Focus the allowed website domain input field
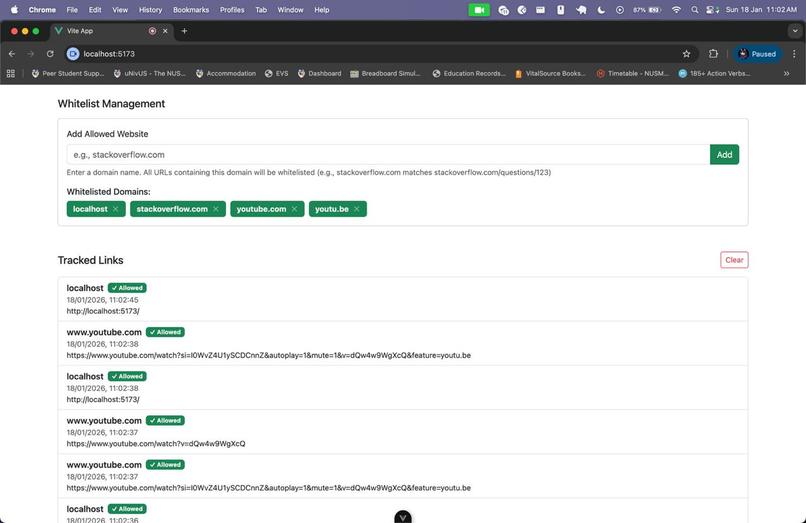806x523 pixels. click(x=388, y=154)
